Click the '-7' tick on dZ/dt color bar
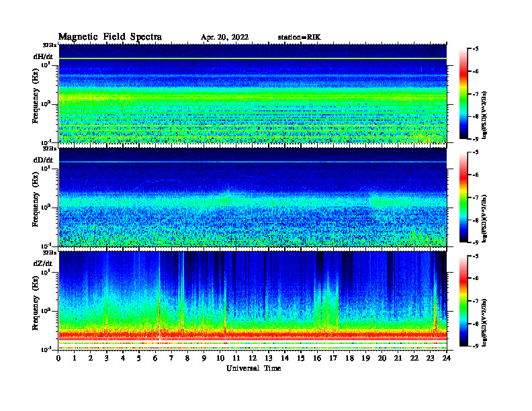This screenshot has height=411, width=532. (476, 301)
